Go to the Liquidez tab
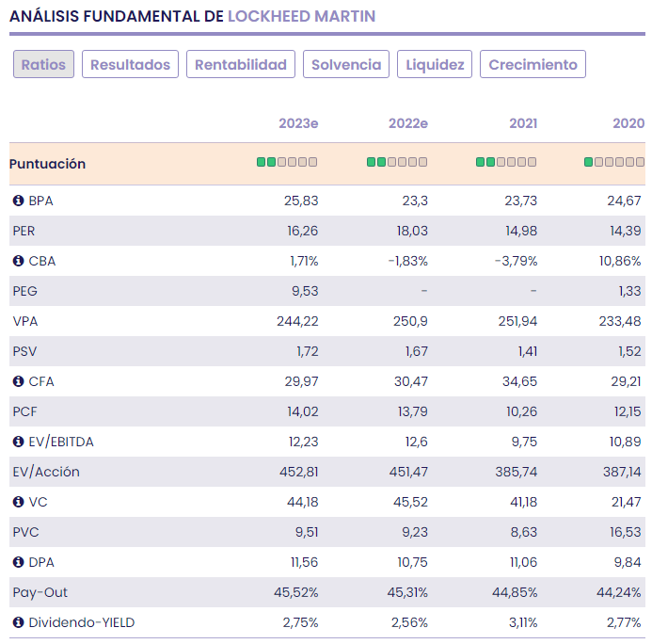This screenshot has width=652, height=644. (435, 65)
